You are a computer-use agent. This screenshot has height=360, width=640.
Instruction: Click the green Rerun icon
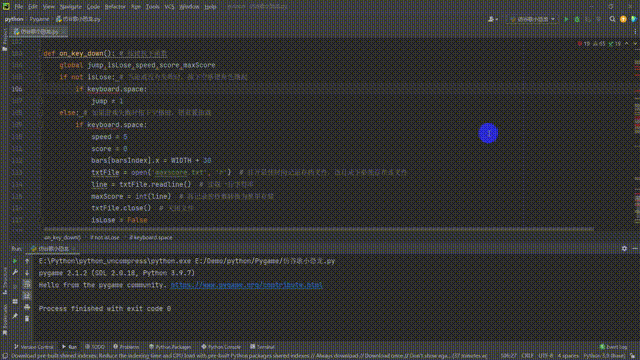coord(15,261)
